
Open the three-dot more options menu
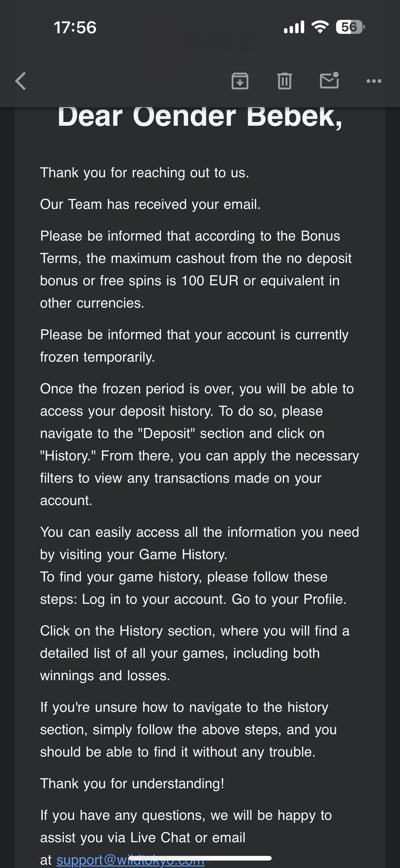coord(374,81)
